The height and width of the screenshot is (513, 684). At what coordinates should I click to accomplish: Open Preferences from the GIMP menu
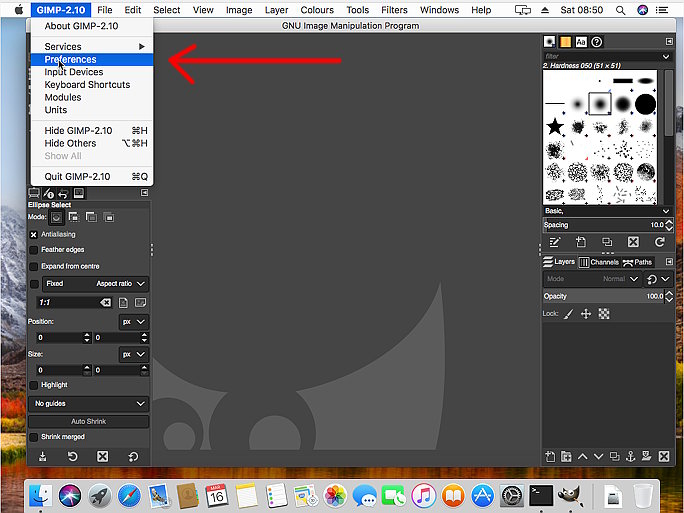pos(92,59)
